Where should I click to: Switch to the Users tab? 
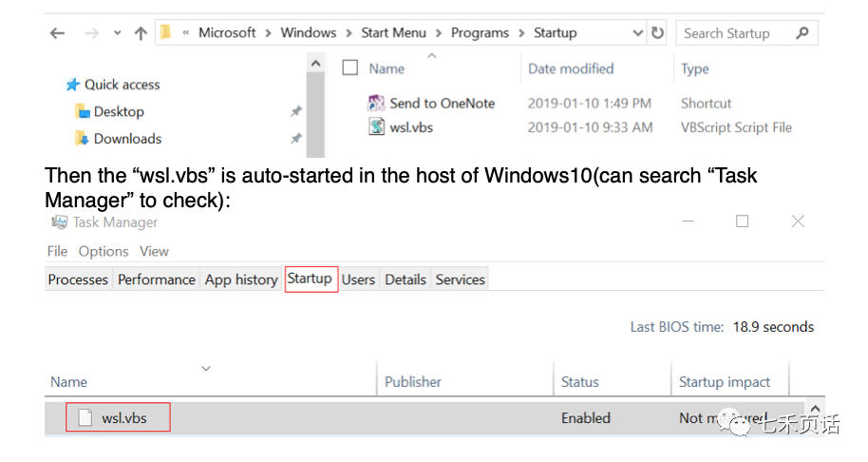click(x=358, y=279)
